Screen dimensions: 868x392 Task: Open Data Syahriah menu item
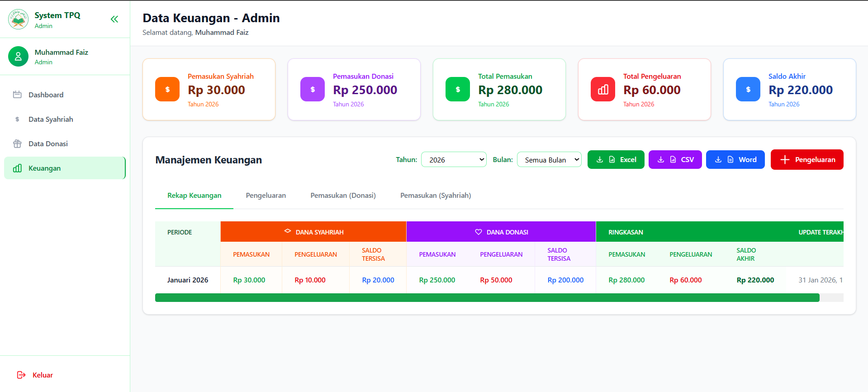[65, 119]
